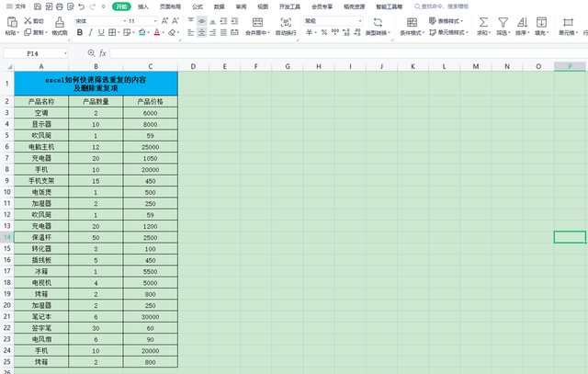Screen dimensions: 588x374
Task: Apply the thousands separator format
Action: coord(334,33)
